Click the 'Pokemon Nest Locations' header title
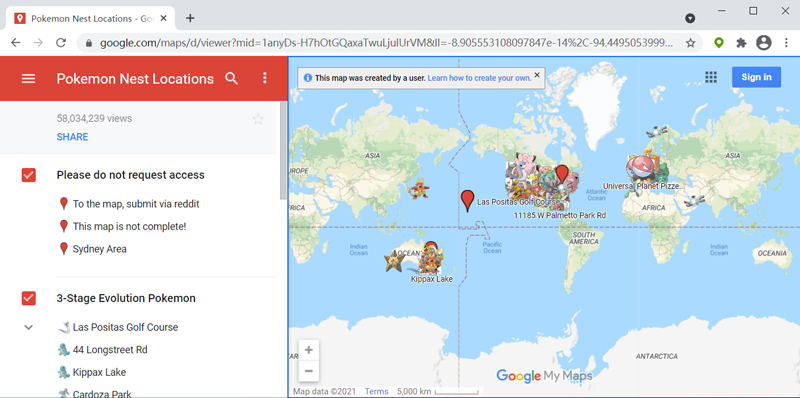Viewport: 800px width, 398px height. [135, 79]
